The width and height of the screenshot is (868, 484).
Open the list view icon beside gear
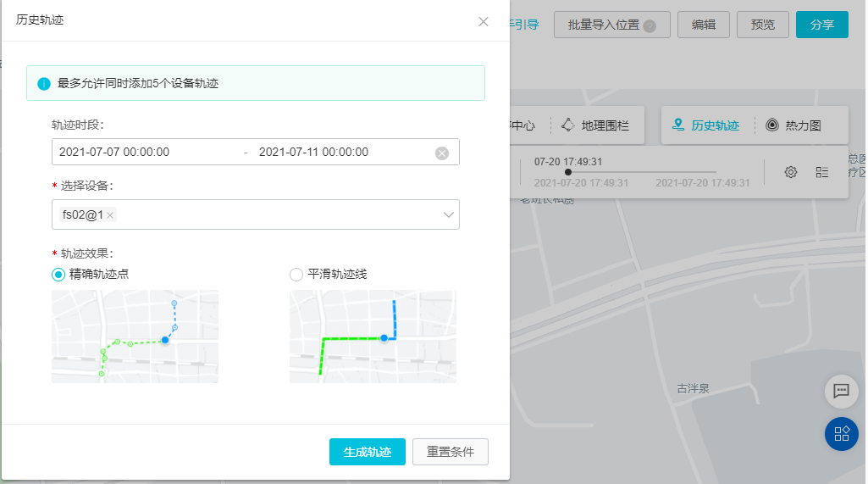[822, 172]
